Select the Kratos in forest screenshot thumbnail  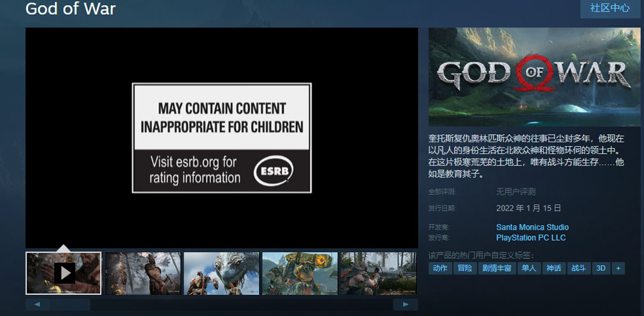point(143,273)
